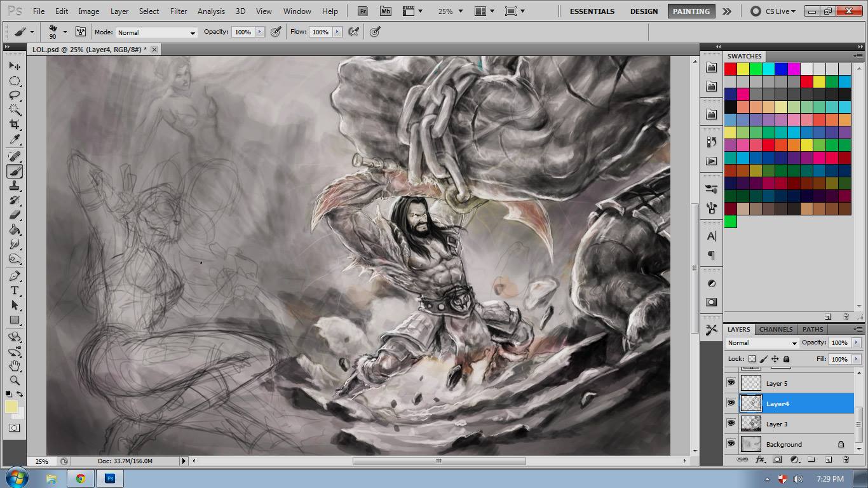Hide Layer 5 visibility eye
This screenshot has width=868, height=488.
731,383
